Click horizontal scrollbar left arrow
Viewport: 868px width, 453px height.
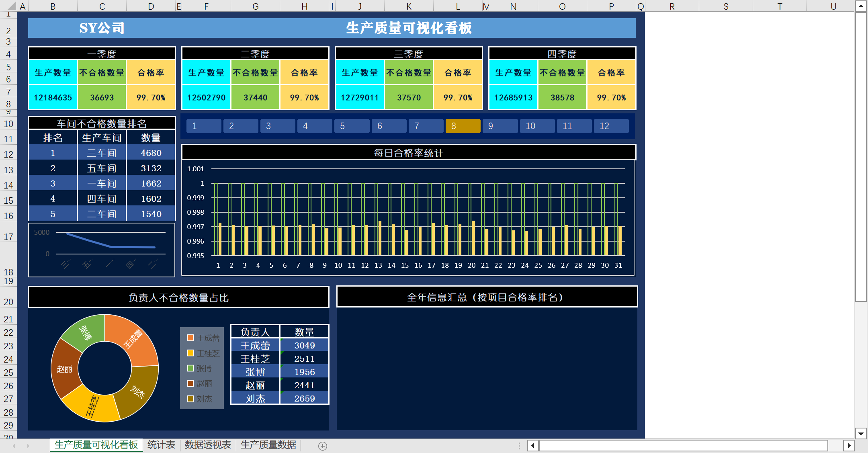tap(533, 445)
